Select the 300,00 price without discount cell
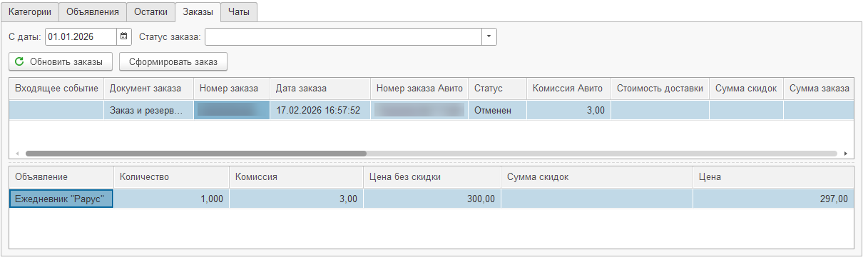868x260 pixels. (432, 199)
